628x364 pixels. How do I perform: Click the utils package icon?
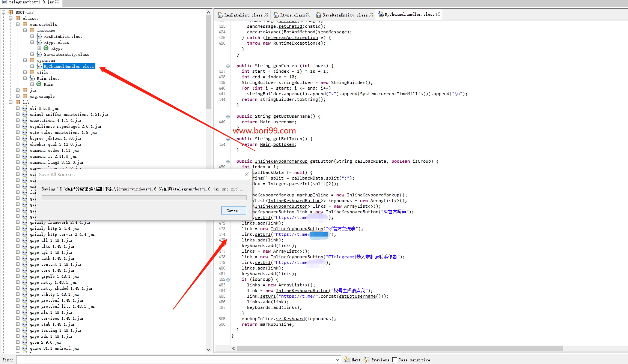pos(32,72)
